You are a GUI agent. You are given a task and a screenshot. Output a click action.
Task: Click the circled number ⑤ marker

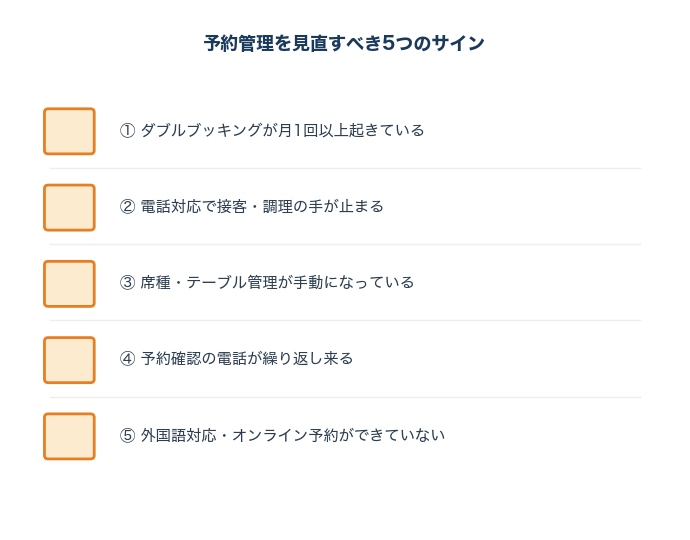tap(127, 436)
